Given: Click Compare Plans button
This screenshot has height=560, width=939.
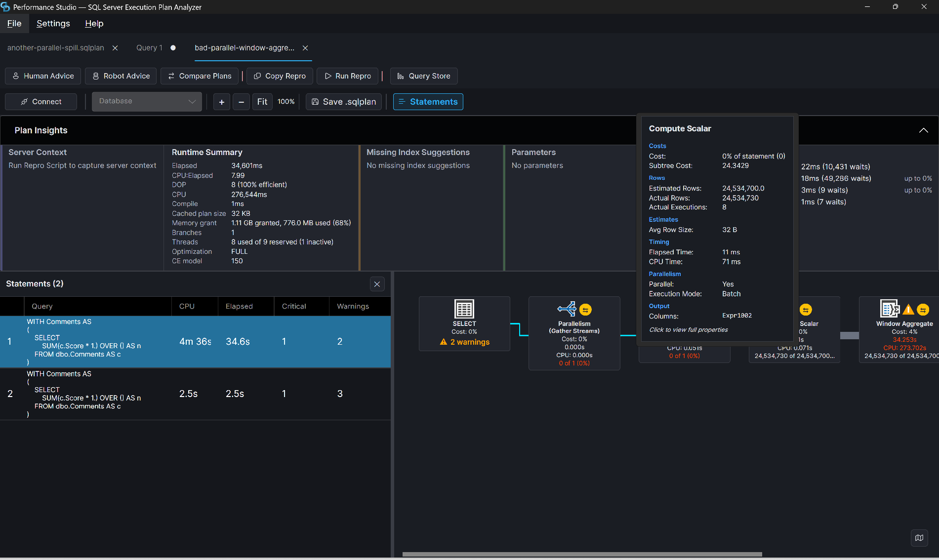Looking at the screenshot, I should click(x=200, y=76).
